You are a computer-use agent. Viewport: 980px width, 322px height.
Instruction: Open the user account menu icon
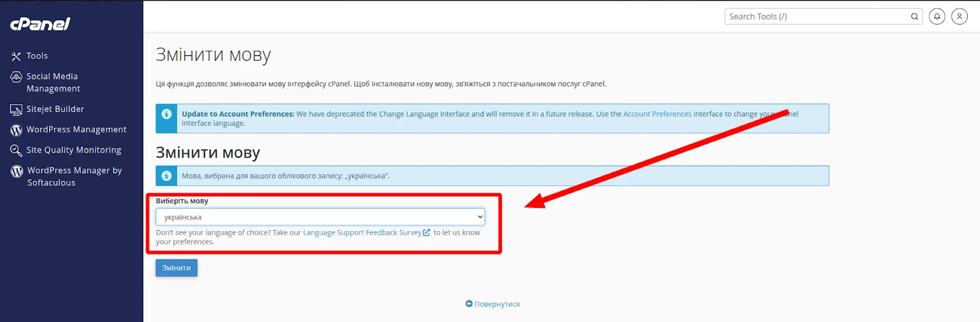coord(959,17)
